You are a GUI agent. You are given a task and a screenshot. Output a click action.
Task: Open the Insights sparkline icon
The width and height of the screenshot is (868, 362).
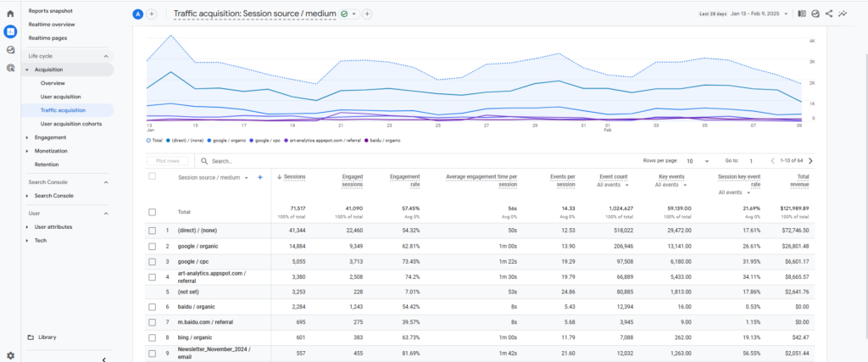click(x=843, y=14)
